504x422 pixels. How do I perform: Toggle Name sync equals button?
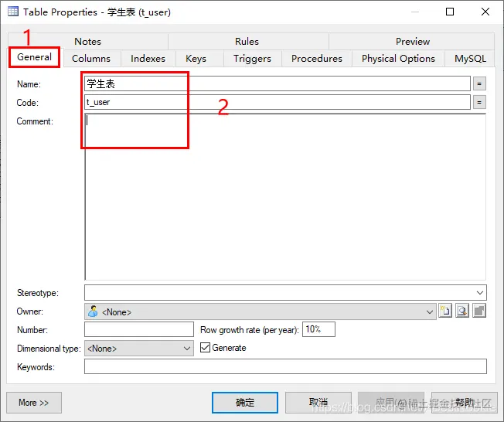(479, 84)
